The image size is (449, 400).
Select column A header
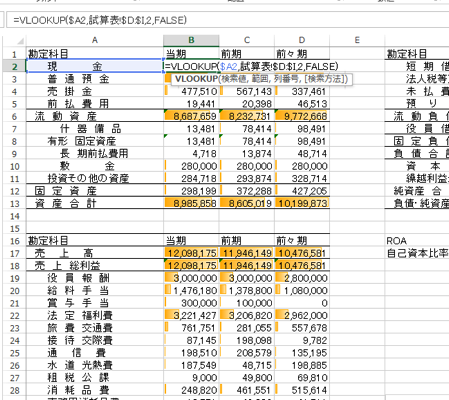pyautogui.click(x=95, y=40)
